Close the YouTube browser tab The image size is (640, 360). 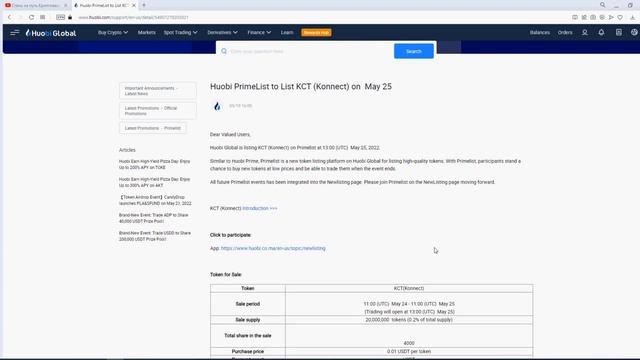click(x=66, y=5)
